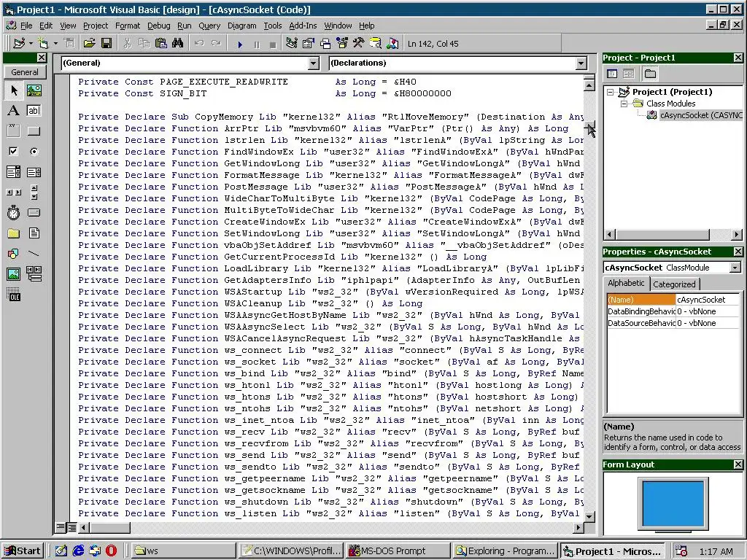Collapse the Project1 (Project1) tree node
747x560 pixels.
click(x=611, y=92)
